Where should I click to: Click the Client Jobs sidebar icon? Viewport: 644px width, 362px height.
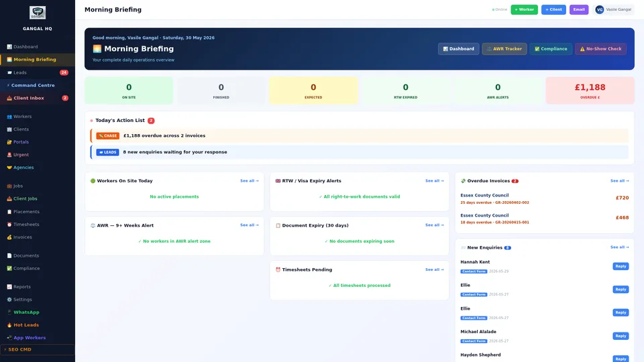click(9, 198)
